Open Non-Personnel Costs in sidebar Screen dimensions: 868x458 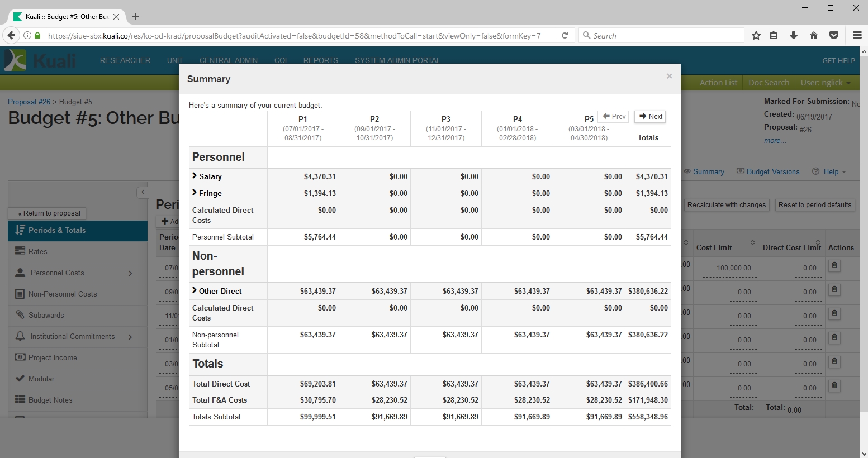63,294
